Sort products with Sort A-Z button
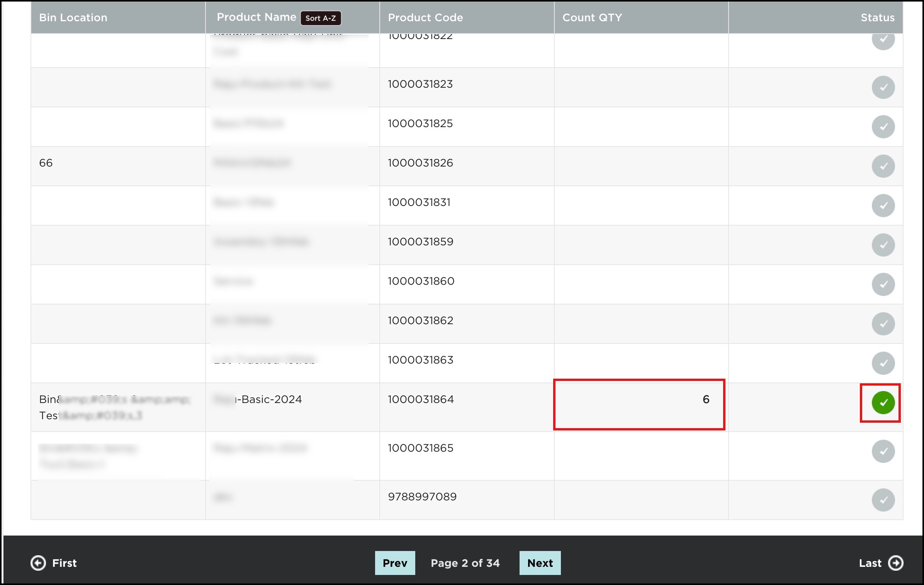Viewport: 924px width, 585px height. click(x=321, y=18)
